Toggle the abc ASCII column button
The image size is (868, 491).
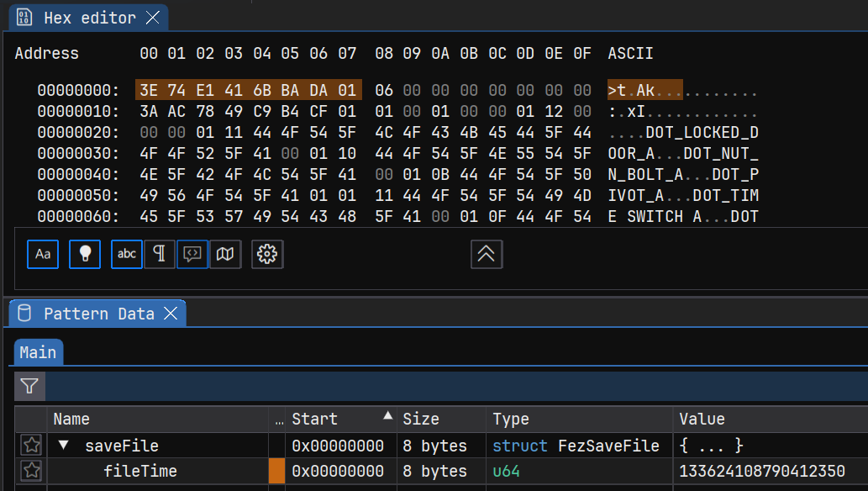coord(127,255)
